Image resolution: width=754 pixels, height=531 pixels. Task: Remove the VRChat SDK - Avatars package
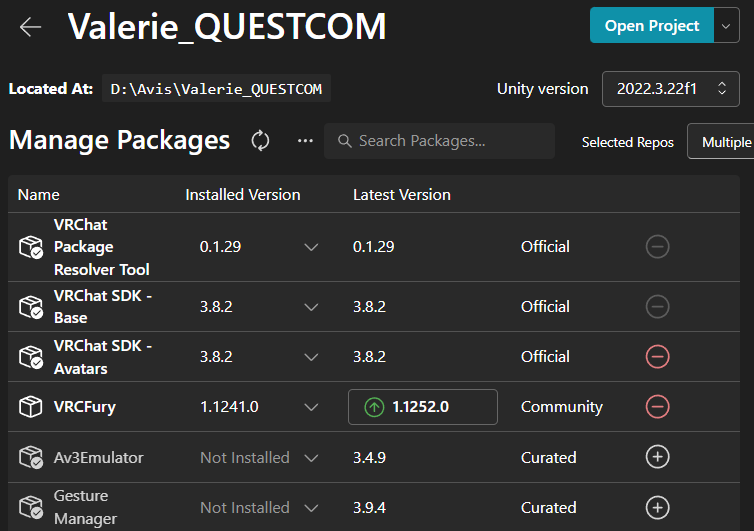click(657, 357)
